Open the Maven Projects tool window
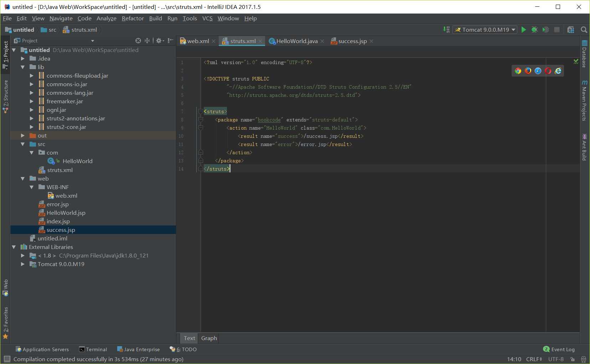Screen dimensions: 590x364 click(x=584, y=101)
